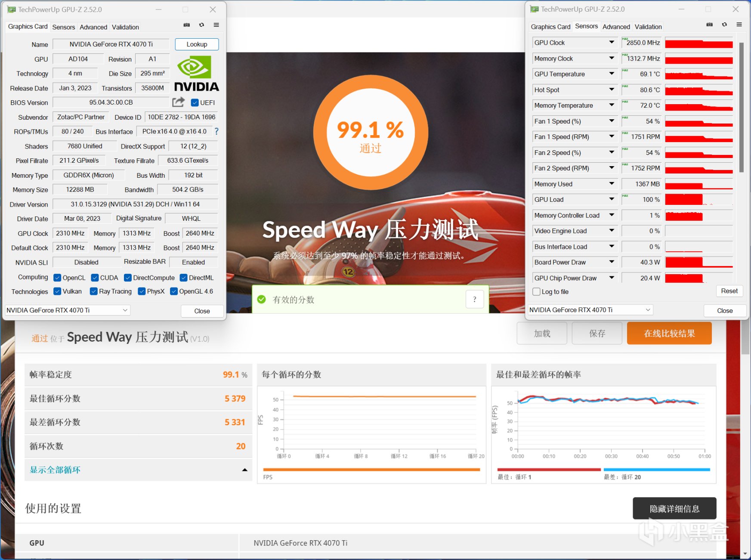The width and height of the screenshot is (751, 560).
Task: Switch to Graphics Card tab in right GPU-Z window
Action: click(550, 27)
